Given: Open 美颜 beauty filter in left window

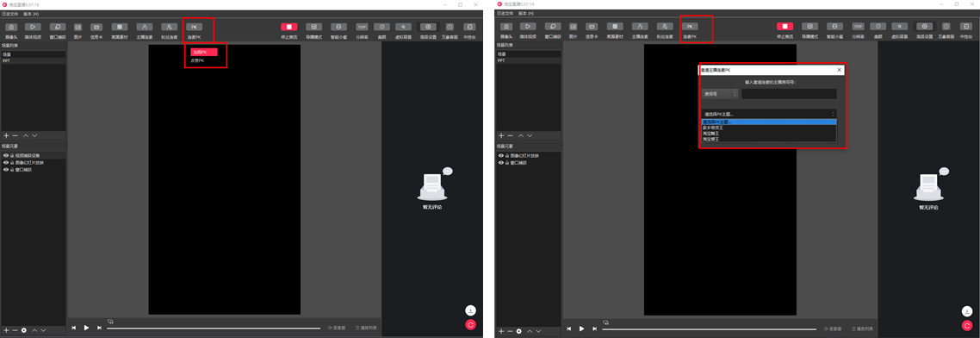Looking at the screenshot, I should coord(381,30).
